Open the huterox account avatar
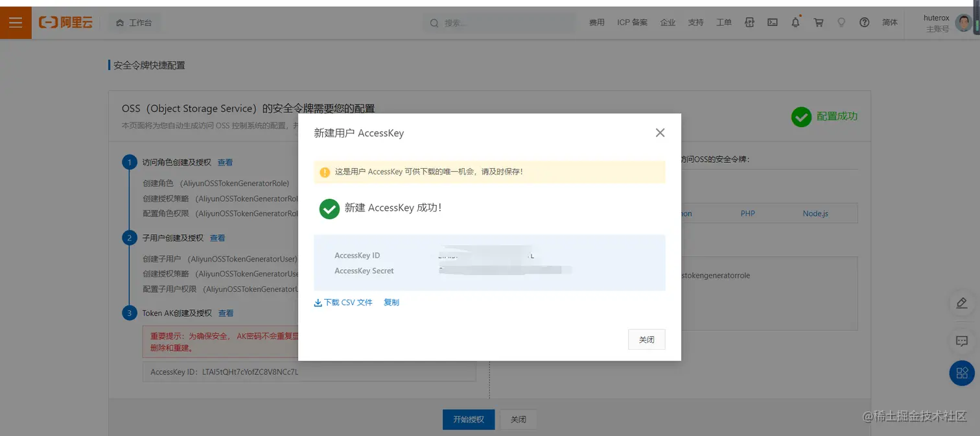The height and width of the screenshot is (436, 980). click(964, 22)
